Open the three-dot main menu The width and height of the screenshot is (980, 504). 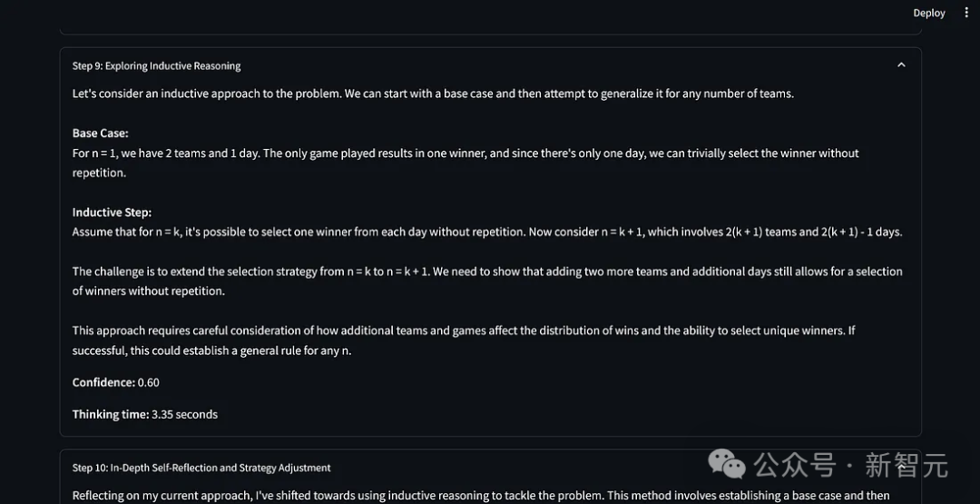coord(965,13)
